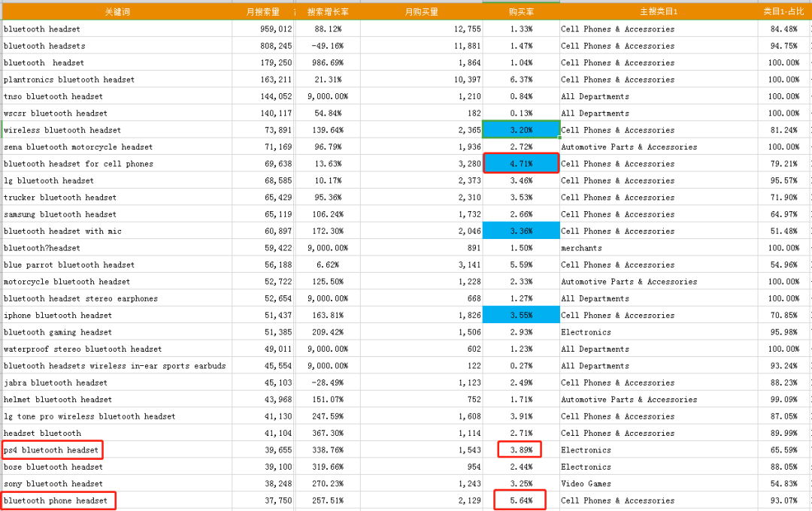
Task: Select the 月搜索量 column header
Action: [263, 12]
